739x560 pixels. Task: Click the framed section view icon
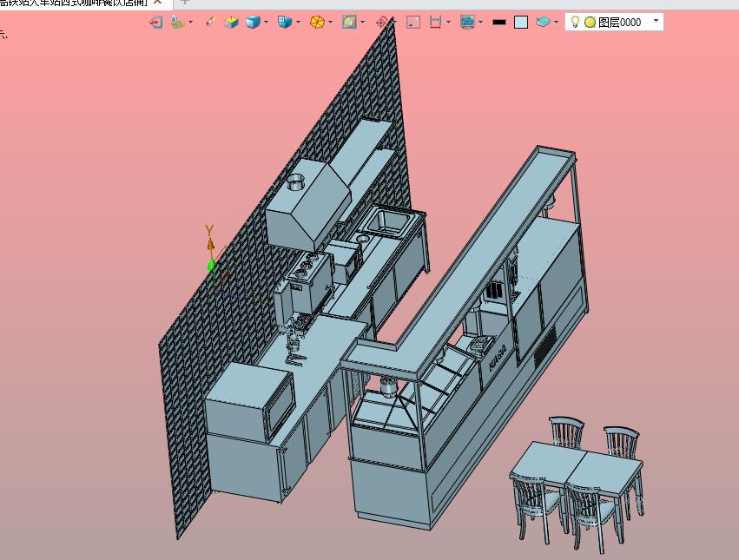(x=349, y=22)
